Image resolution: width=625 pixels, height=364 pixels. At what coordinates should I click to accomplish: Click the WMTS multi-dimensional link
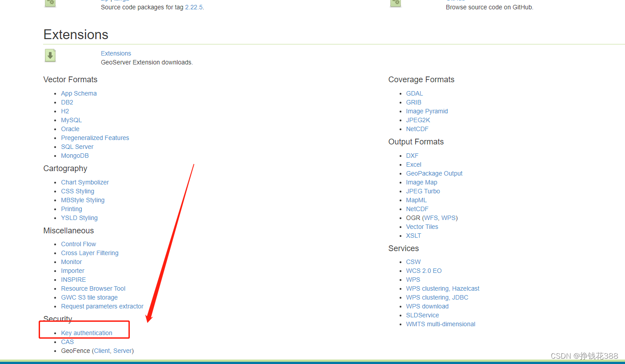(441, 324)
